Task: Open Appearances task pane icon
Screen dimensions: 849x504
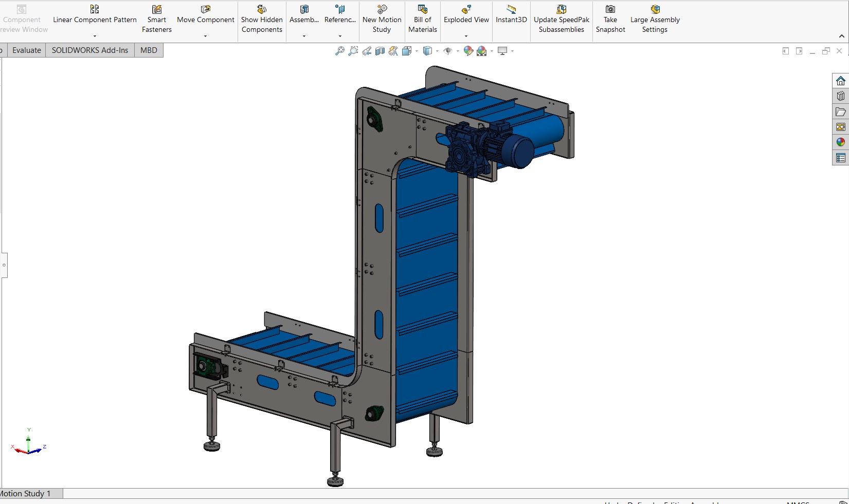Action: (840, 142)
